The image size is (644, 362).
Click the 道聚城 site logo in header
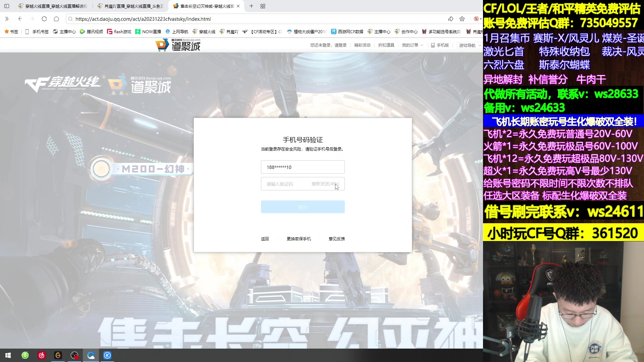(178, 45)
